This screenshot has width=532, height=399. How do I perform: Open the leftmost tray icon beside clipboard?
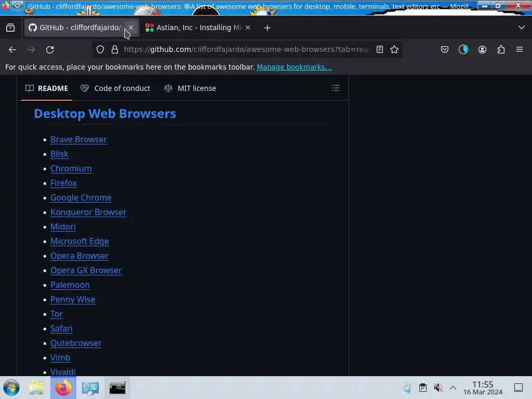pyautogui.click(x=407, y=388)
